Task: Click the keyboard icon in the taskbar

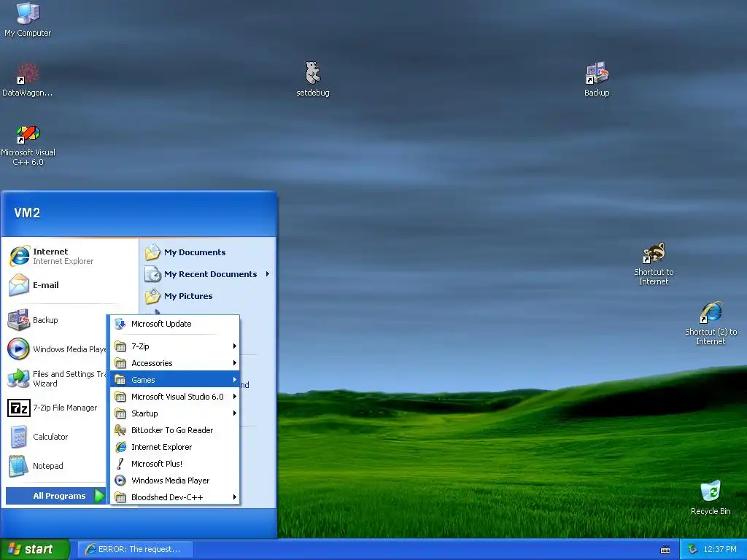Action: tap(665, 550)
